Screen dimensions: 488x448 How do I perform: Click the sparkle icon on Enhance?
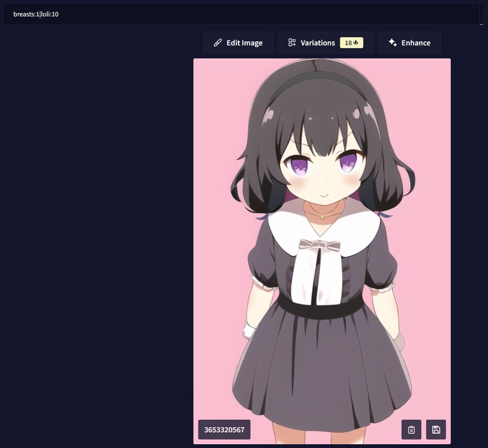(393, 43)
